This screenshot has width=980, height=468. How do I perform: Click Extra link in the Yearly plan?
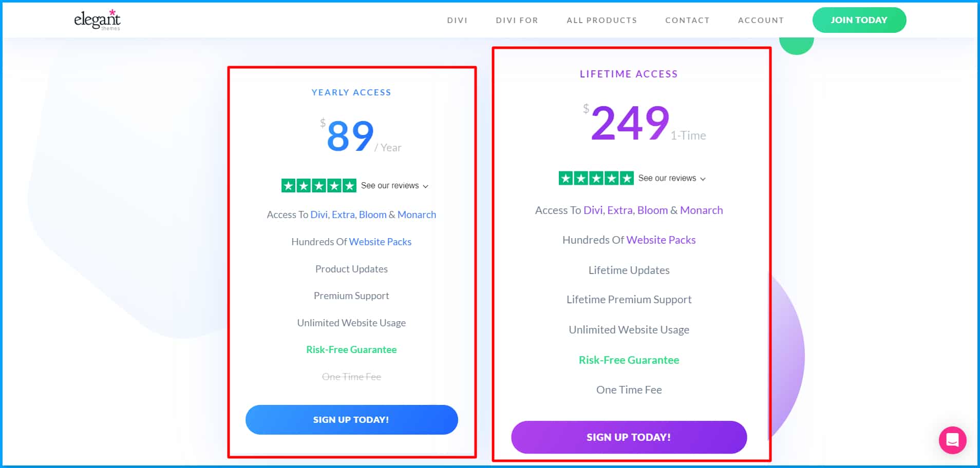click(343, 215)
